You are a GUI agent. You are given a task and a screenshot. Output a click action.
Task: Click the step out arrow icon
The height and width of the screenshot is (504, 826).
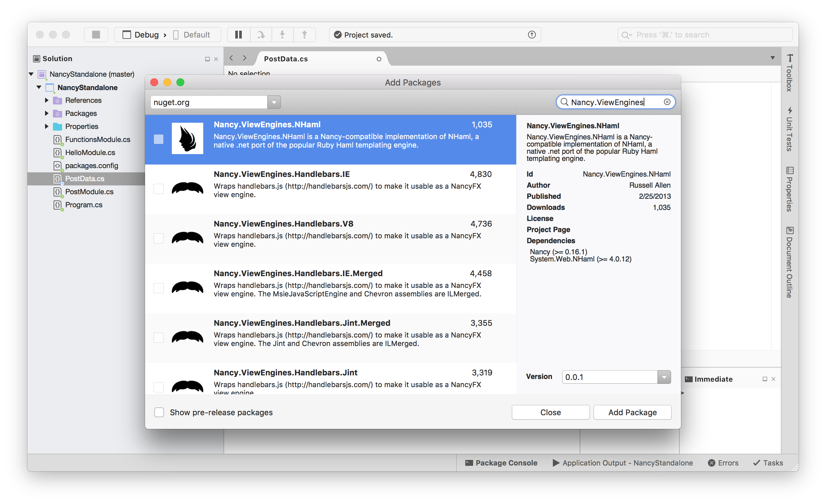pyautogui.click(x=305, y=35)
